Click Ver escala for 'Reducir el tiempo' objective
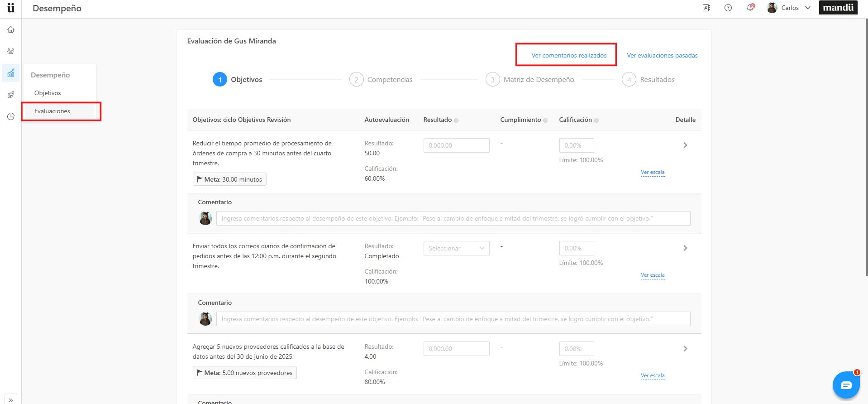 [x=653, y=172]
